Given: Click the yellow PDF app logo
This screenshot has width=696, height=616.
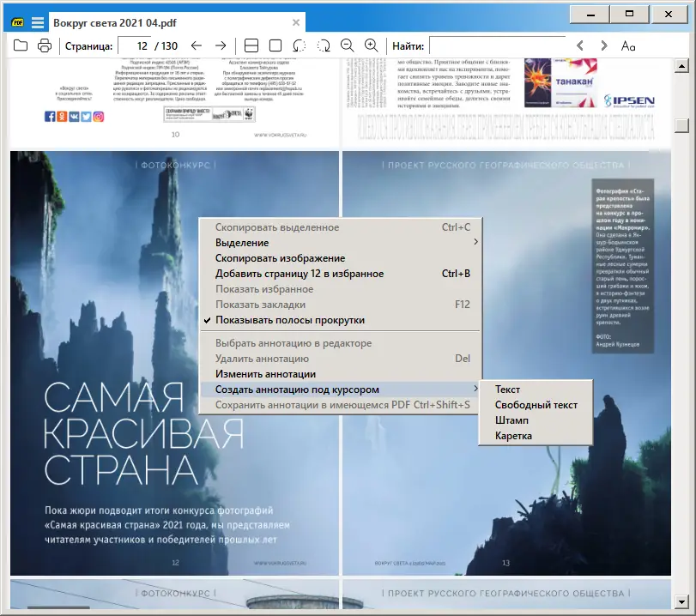Looking at the screenshot, I should pos(18,22).
